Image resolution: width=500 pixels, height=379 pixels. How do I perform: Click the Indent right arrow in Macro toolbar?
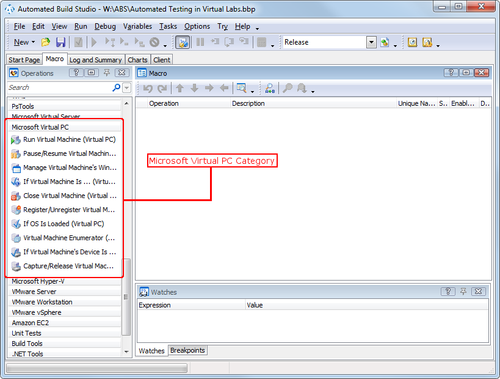point(209,88)
